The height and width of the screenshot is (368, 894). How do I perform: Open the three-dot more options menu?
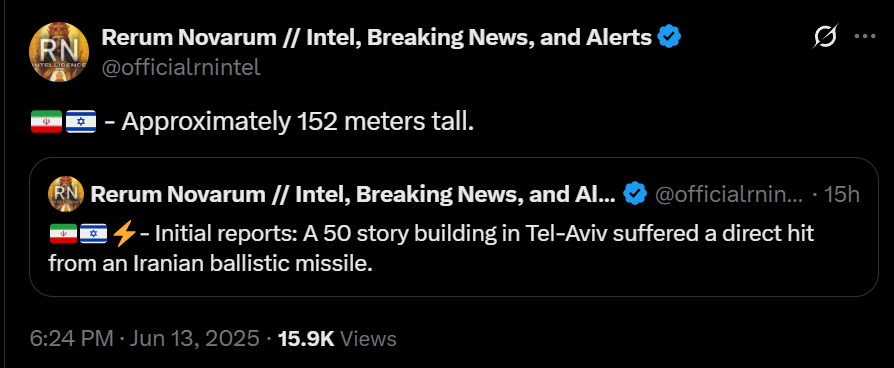pos(864,37)
